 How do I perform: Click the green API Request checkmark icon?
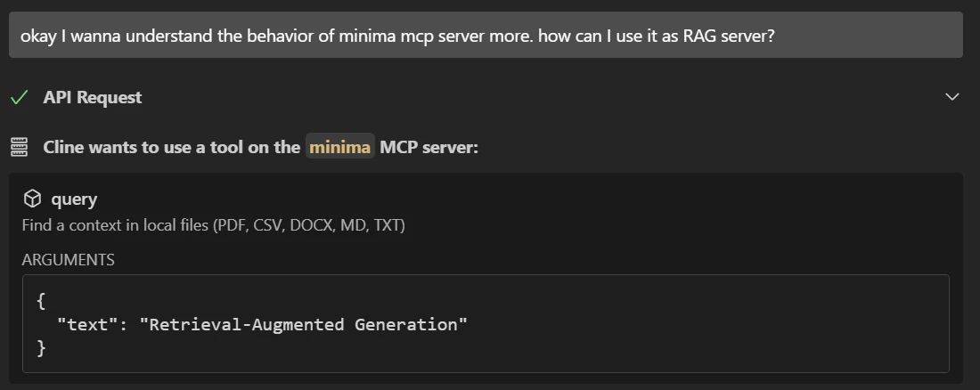[20, 98]
